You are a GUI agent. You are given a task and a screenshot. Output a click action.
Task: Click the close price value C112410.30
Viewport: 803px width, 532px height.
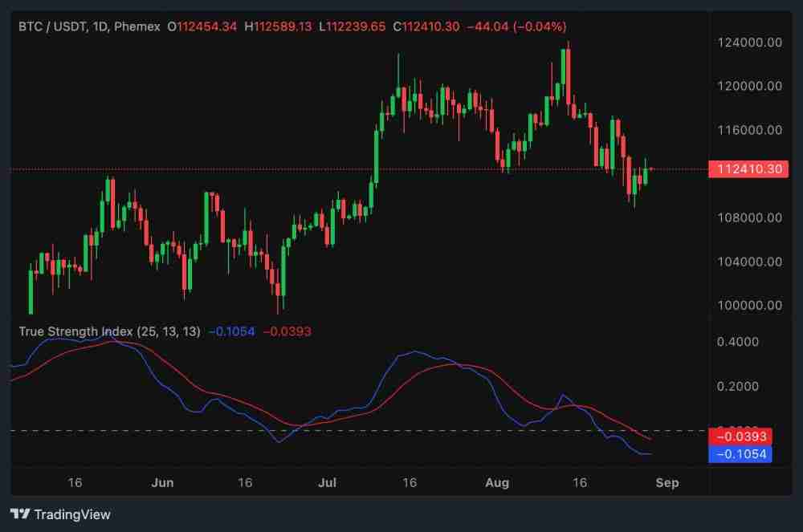pos(426,26)
